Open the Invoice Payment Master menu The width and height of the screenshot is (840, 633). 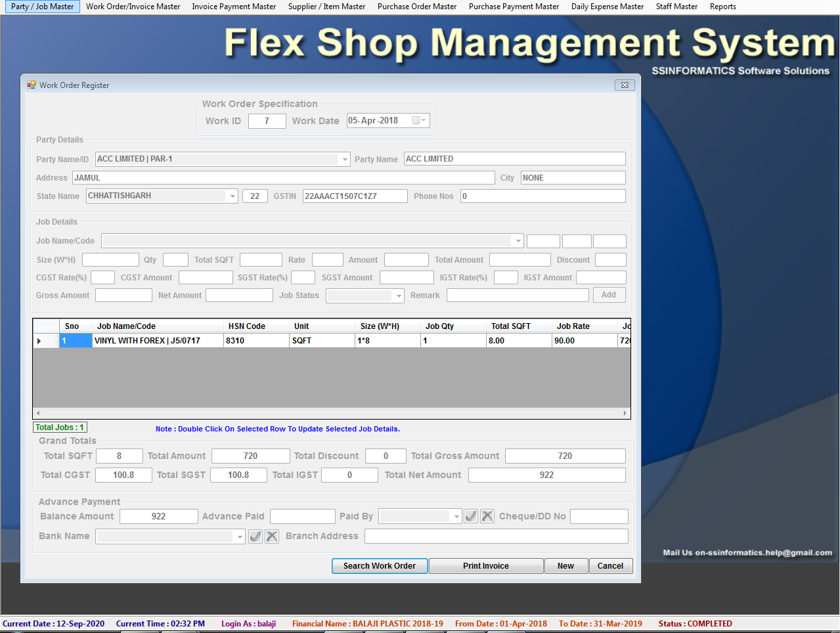[x=234, y=7]
